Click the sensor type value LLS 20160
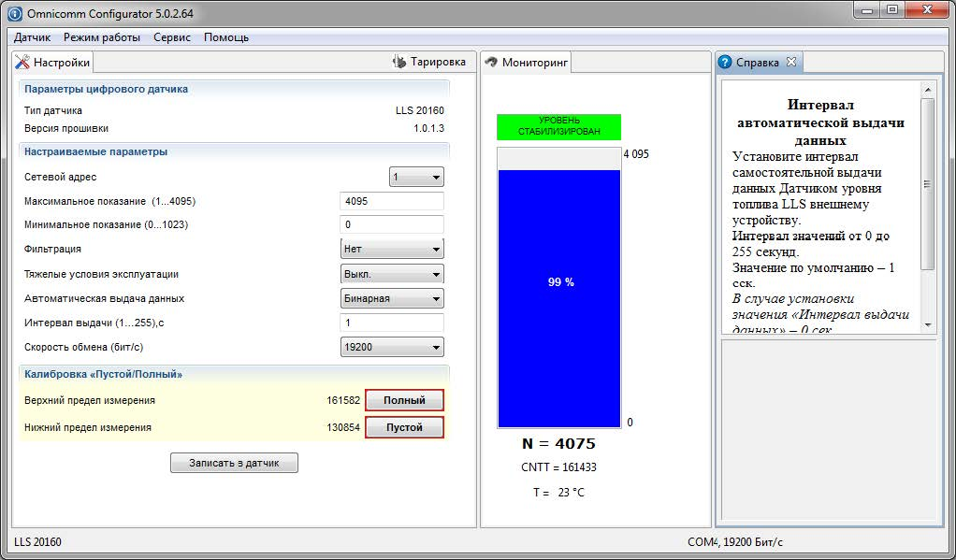This screenshot has width=956, height=560. pyautogui.click(x=419, y=111)
